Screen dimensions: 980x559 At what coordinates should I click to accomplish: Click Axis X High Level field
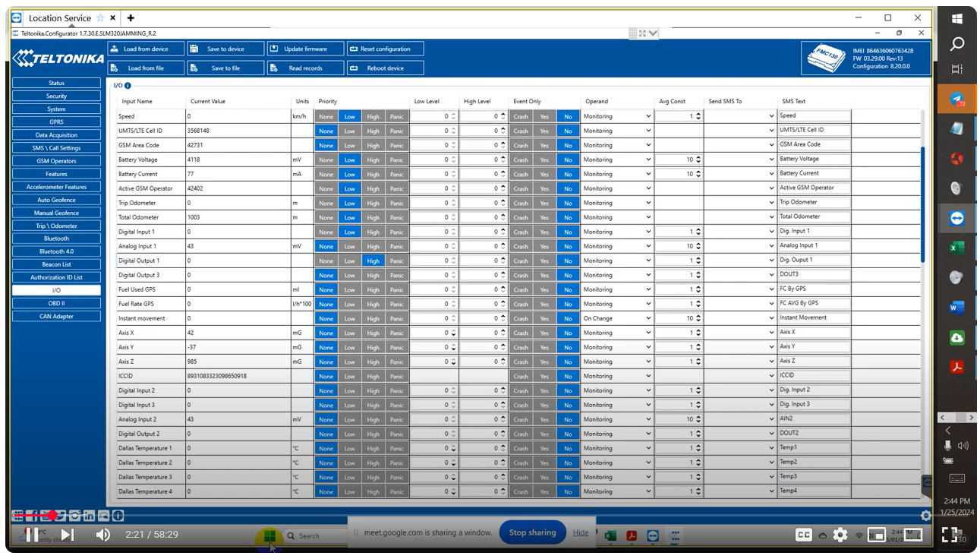pos(483,333)
